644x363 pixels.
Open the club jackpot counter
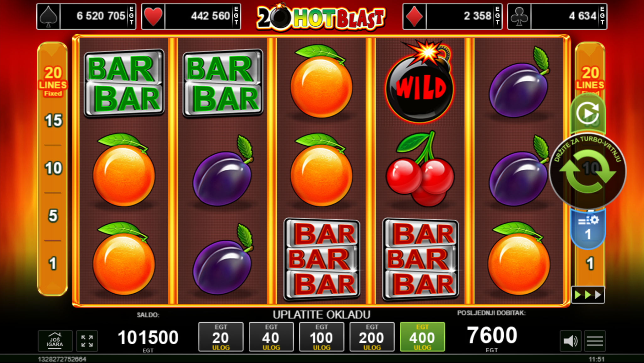point(557,16)
